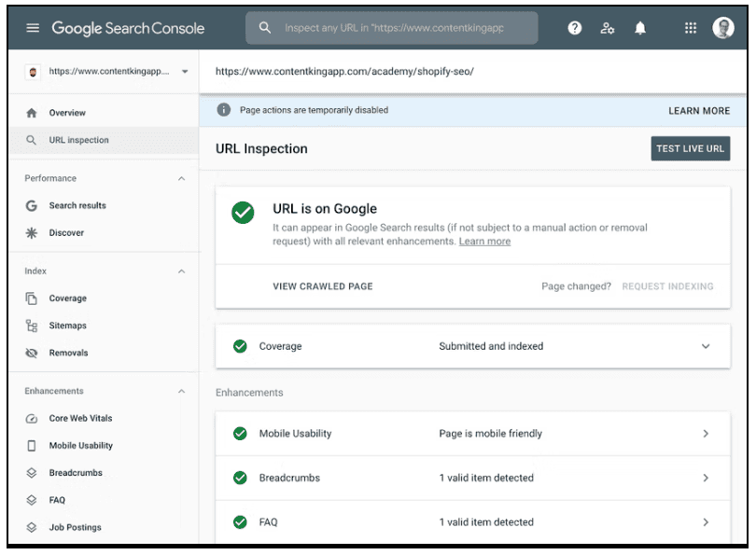Click 'Page is mobile friendly' text
This screenshot has height=555, width=756.
point(490,434)
